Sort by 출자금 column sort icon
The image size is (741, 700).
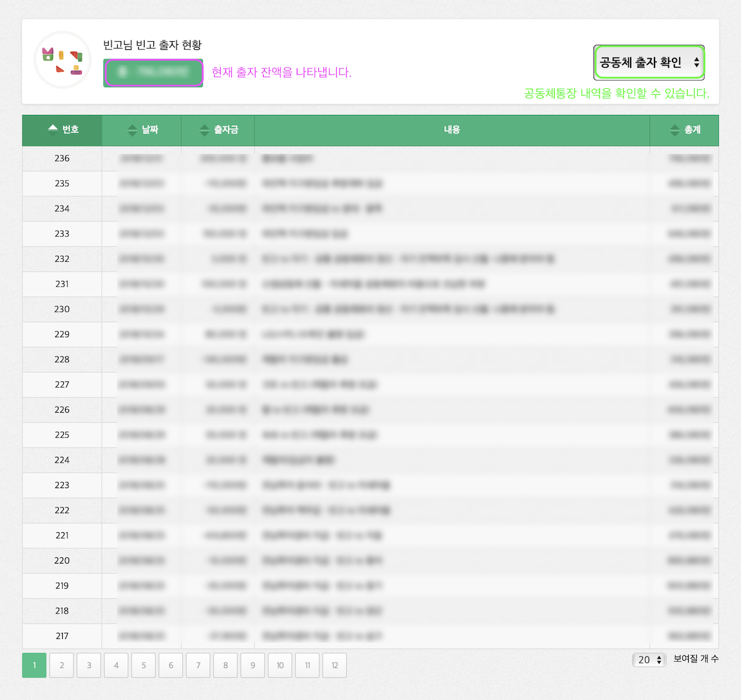204,130
